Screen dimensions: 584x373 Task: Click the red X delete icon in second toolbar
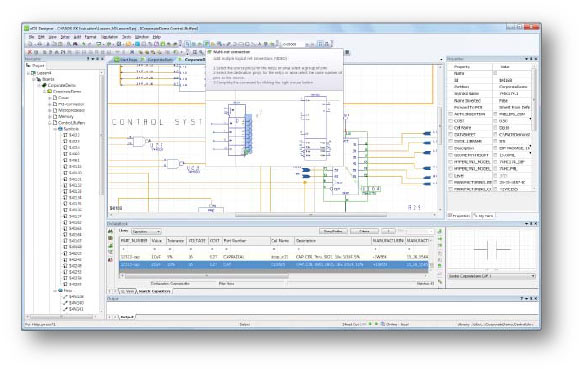[30, 52]
